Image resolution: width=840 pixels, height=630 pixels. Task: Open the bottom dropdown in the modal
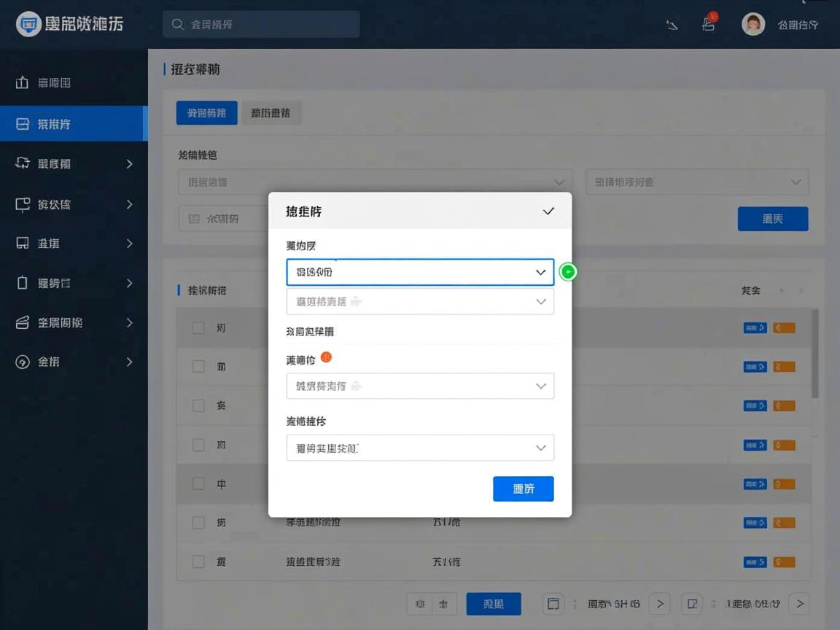point(420,448)
